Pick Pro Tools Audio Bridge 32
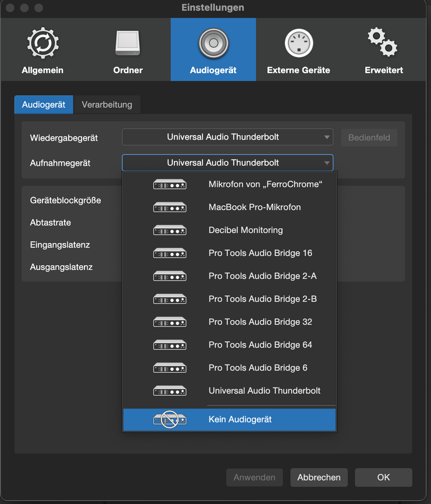Viewport: 431px width, 504px height. [229, 322]
